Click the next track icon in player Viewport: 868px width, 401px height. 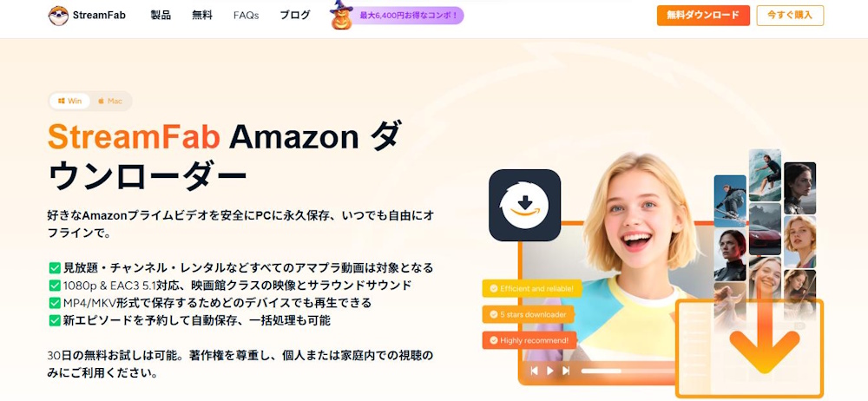coord(566,371)
